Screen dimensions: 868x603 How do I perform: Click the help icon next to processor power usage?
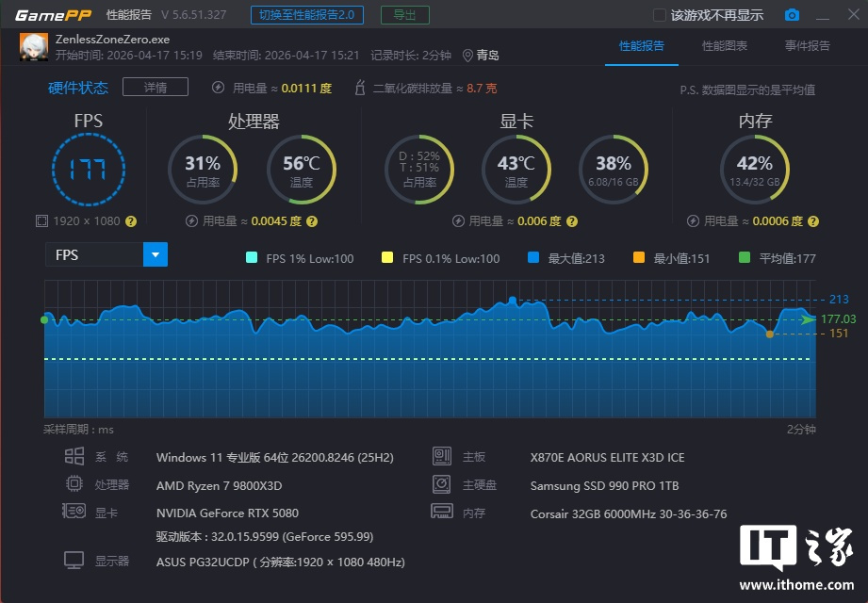[x=312, y=221]
